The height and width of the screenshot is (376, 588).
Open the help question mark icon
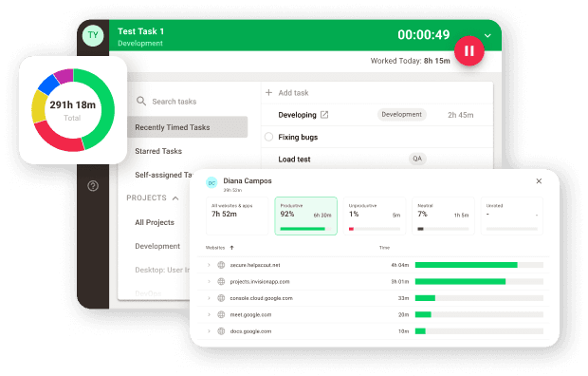[x=93, y=185]
